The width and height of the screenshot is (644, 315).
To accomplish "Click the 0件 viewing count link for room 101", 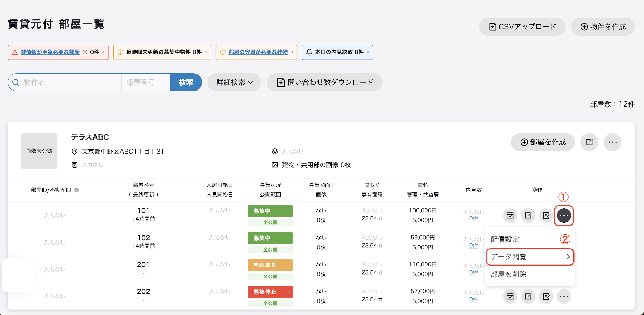I will click(x=473, y=218).
